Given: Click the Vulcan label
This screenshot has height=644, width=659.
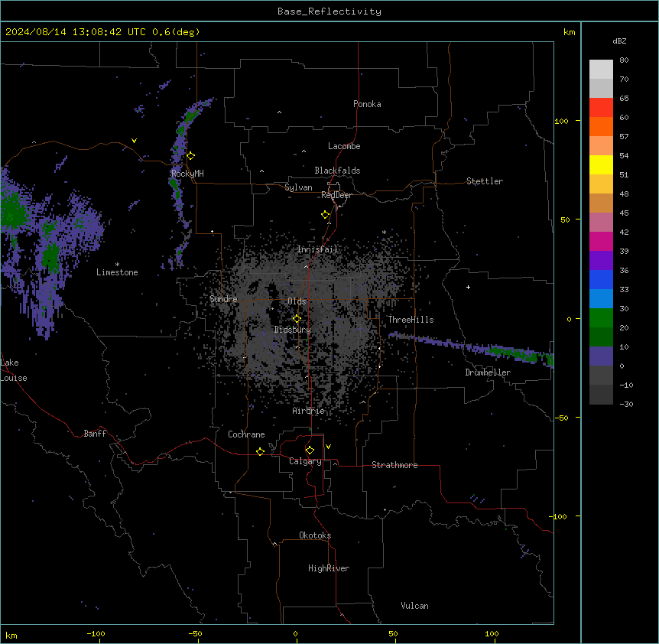Looking at the screenshot, I should [x=415, y=606].
